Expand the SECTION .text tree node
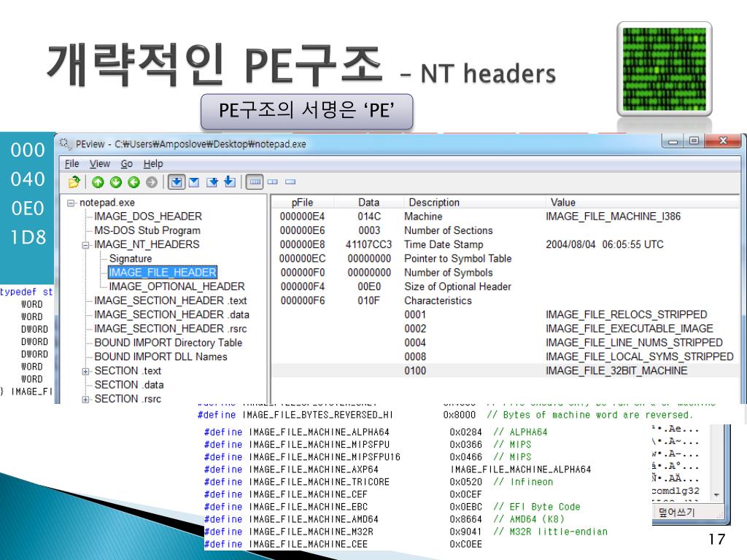The height and width of the screenshot is (560, 747). [x=86, y=371]
